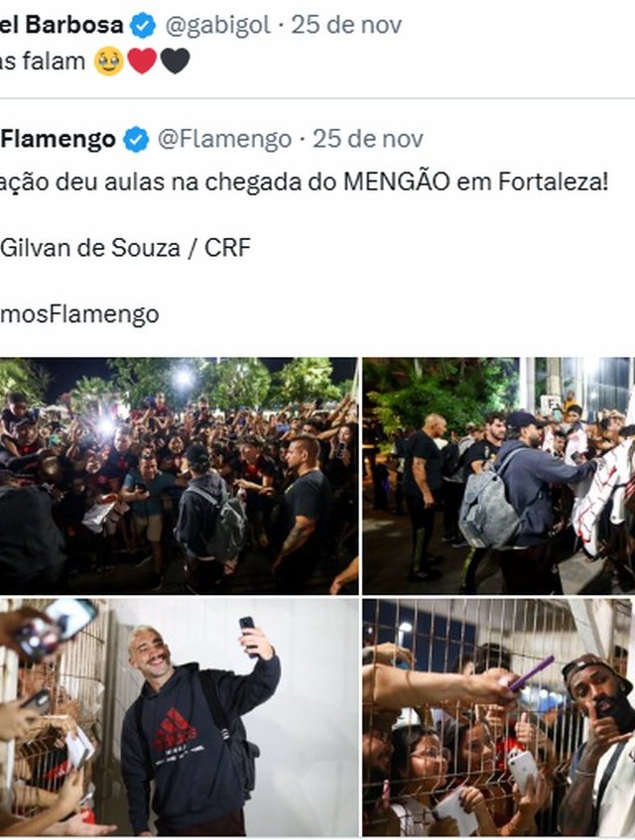Click the Flamengo display name
The width and height of the screenshot is (635, 840).
pos(58,139)
